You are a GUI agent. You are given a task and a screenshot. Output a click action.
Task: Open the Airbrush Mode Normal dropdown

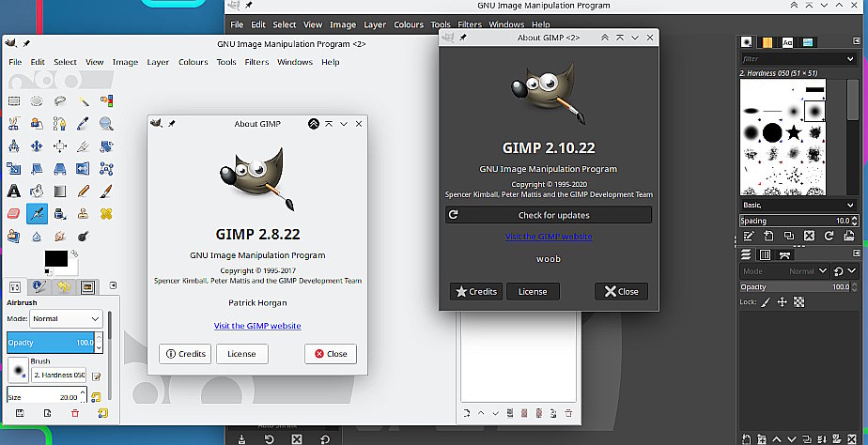(x=66, y=319)
